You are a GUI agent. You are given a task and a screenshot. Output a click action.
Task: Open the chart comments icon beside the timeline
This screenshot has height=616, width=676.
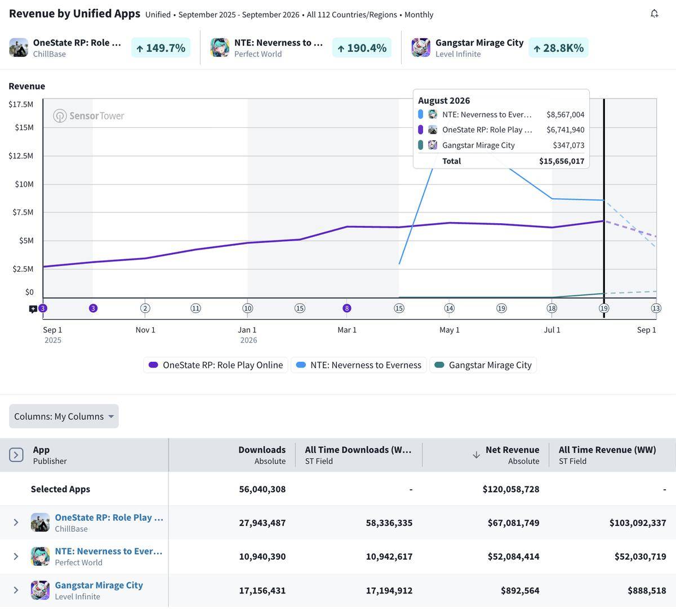(33, 309)
